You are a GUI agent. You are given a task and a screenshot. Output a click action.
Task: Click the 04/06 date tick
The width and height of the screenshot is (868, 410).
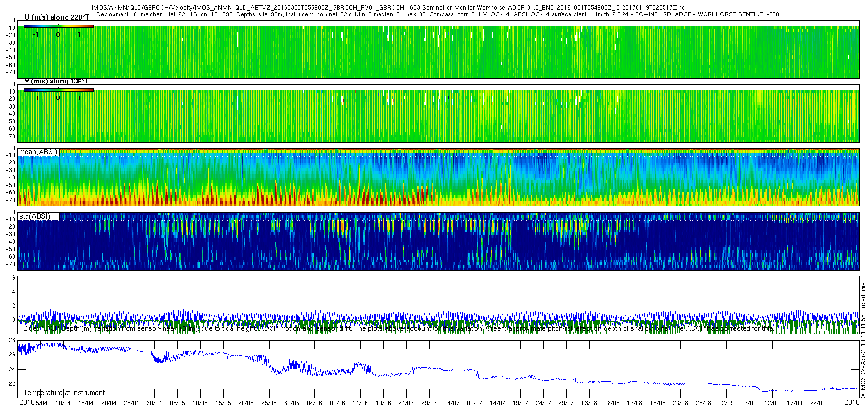tap(314, 403)
